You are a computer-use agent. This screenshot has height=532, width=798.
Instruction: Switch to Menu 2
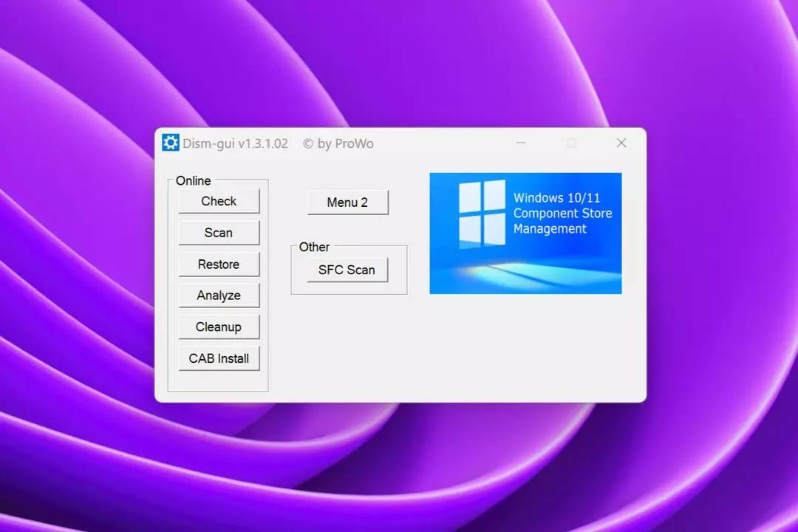click(347, 202)
